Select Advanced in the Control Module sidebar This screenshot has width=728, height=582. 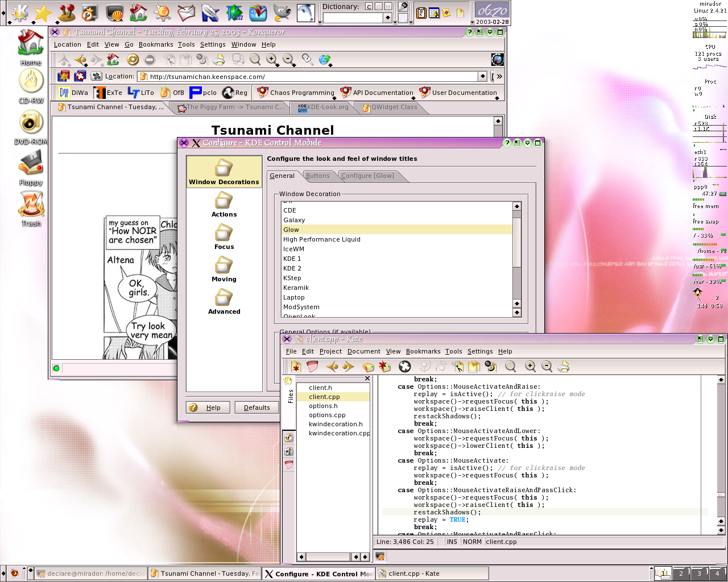tap(224, 302)
